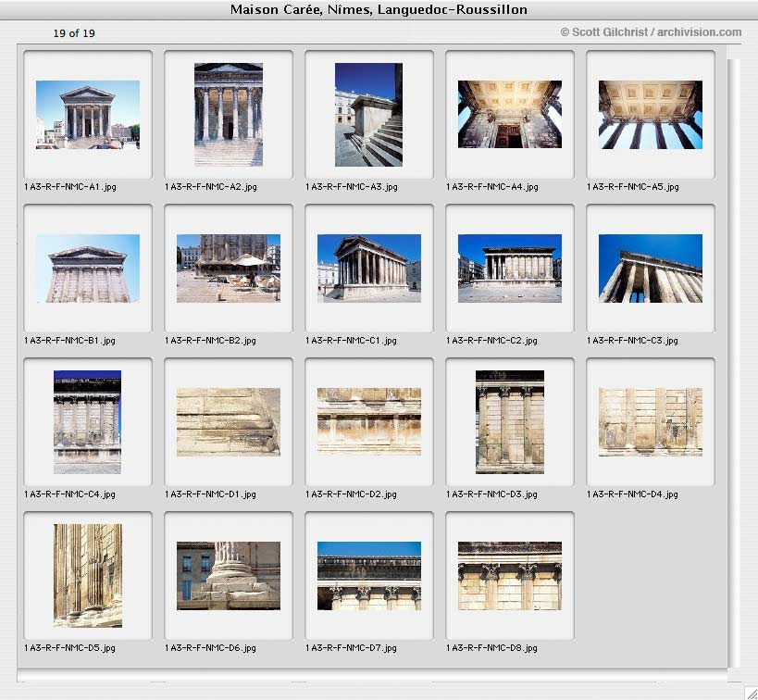Click the filename label 1A3-R-F-NMC-D1.jpg

[x=210, y=494]
